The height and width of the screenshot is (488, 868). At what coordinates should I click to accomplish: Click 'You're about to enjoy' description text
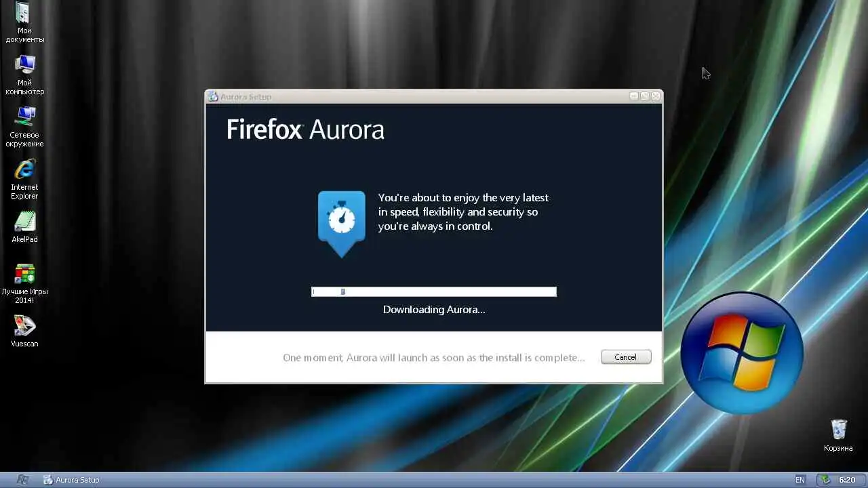[463, 211]
